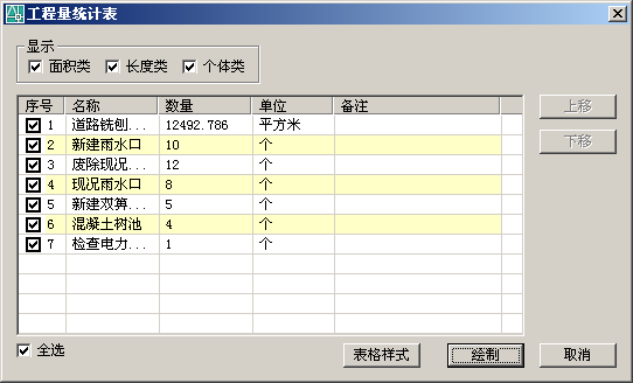Uncheck the 面积类 display checkbox
The width and height of the screenshot is (633, 383).
click(x=35, y=67)
